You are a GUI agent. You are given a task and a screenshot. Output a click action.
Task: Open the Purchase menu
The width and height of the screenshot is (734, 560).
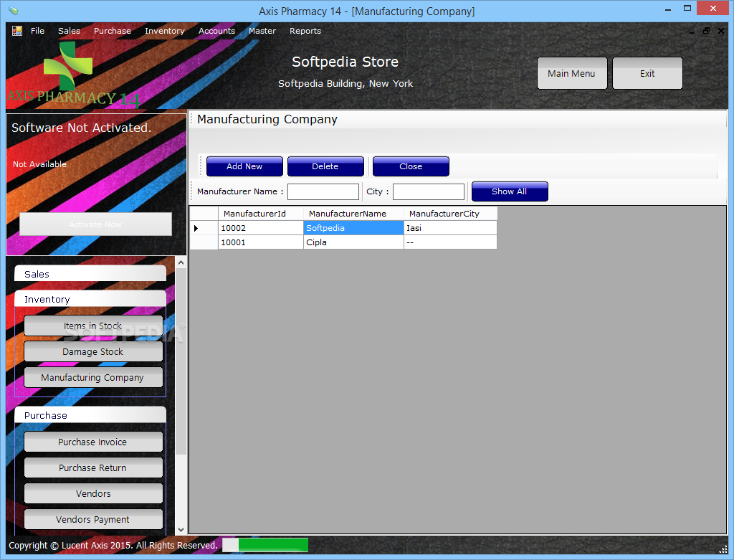(113, 31)
